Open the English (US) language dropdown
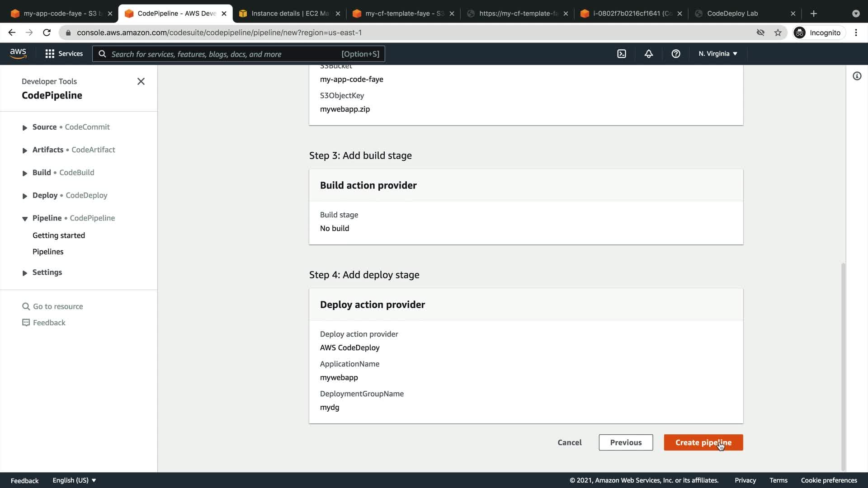Image resolution: width=868 pixels, height=488 pixels. tap(74, 480)
